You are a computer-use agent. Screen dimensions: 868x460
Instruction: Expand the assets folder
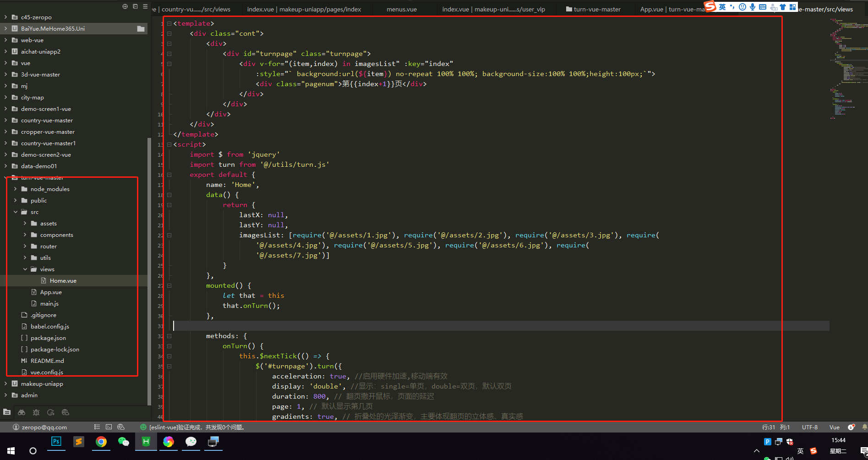pyautogui.click(x=25, y=223)
